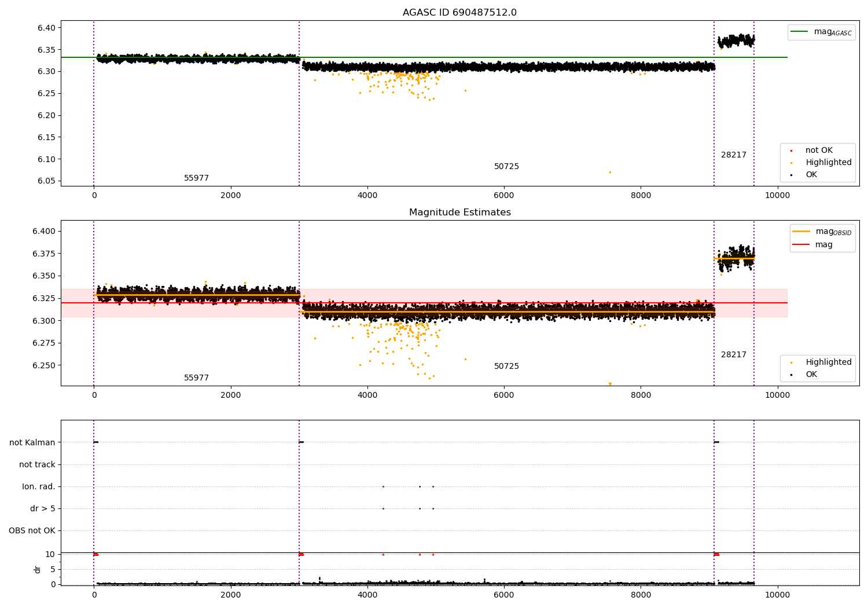Click x-axis tick 4000 under the top plot
Image resolution: width=868 pixels, height=608 pixels.
point(367,196)
